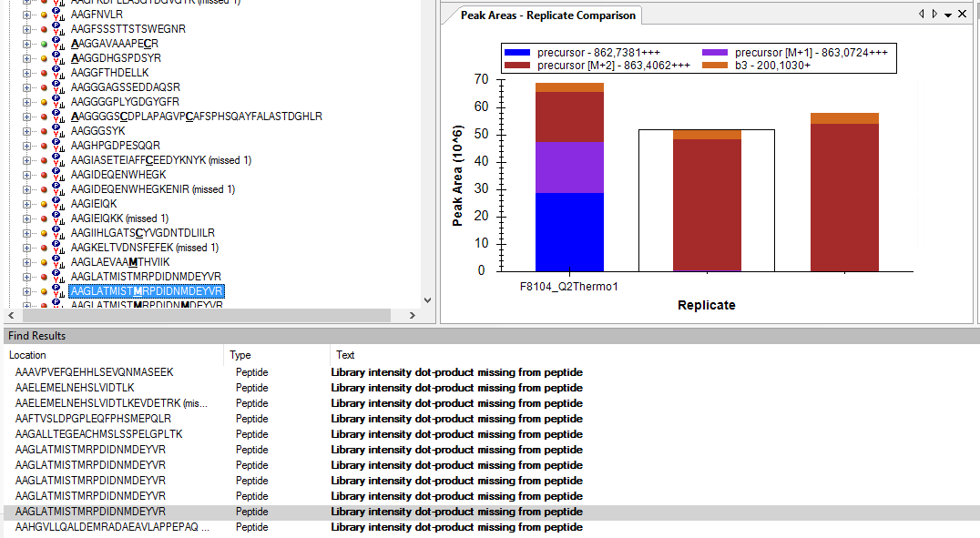Expand the AAGFNVLR peptide node

point(26,15)
